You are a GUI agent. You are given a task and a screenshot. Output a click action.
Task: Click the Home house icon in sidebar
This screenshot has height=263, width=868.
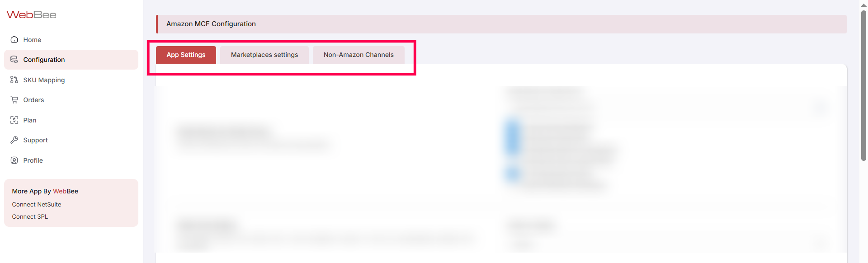click(x=14, y=39)
